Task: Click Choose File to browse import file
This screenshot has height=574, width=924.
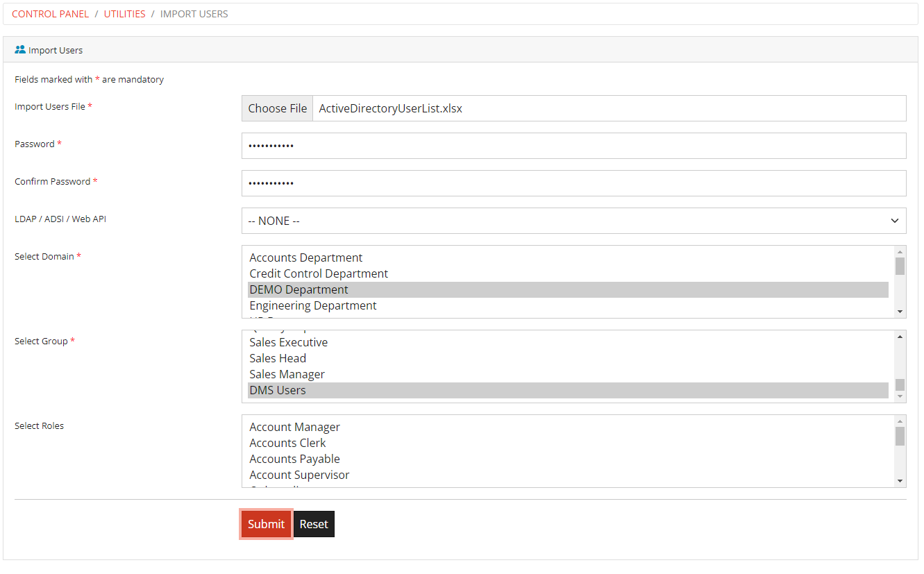Action: coord(278,108)
